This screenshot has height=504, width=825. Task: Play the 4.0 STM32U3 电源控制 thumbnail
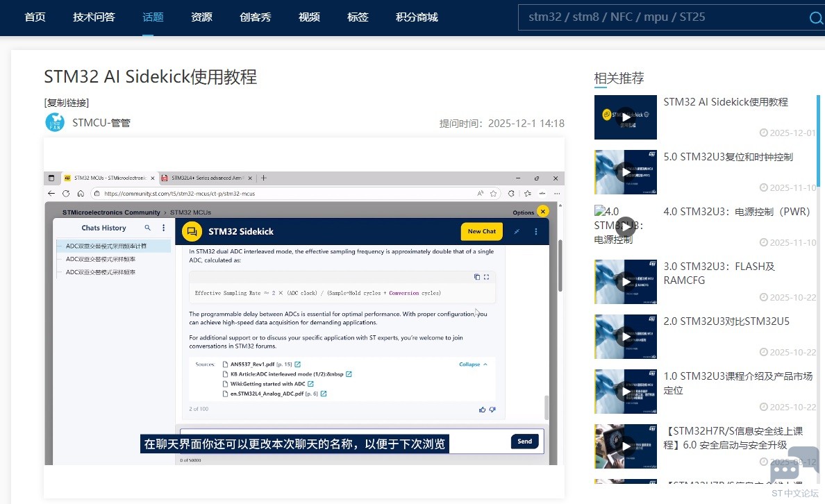[x=625, y=227]
